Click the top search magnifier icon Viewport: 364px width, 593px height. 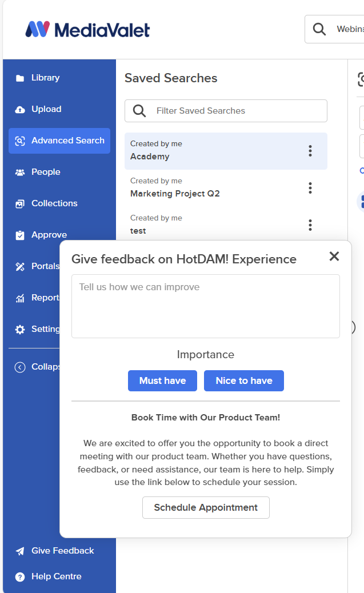click(319, 29)
